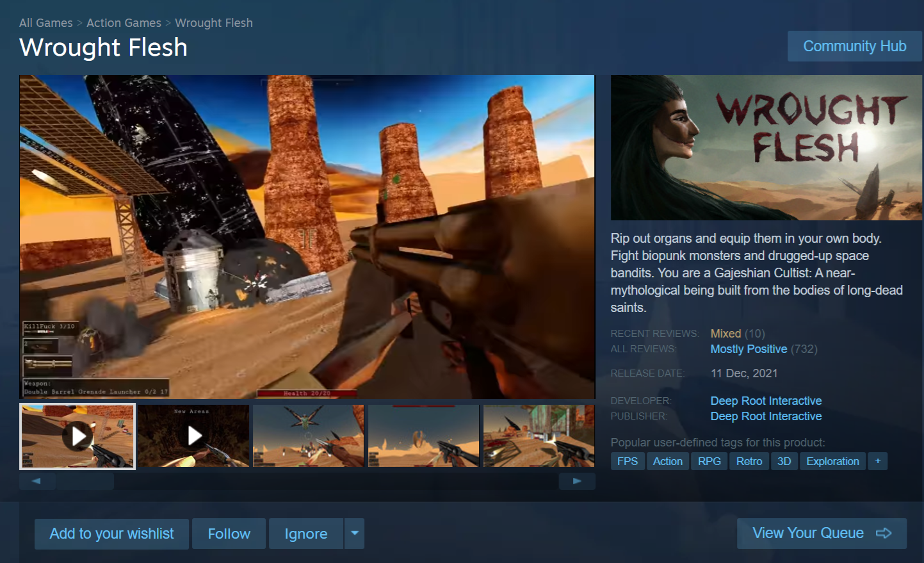Viewport: 924px width, 563px height.
Task: Select the fifth screenshot thumbnail in strip
Action: pyautogui.click(x=539, y=436)
